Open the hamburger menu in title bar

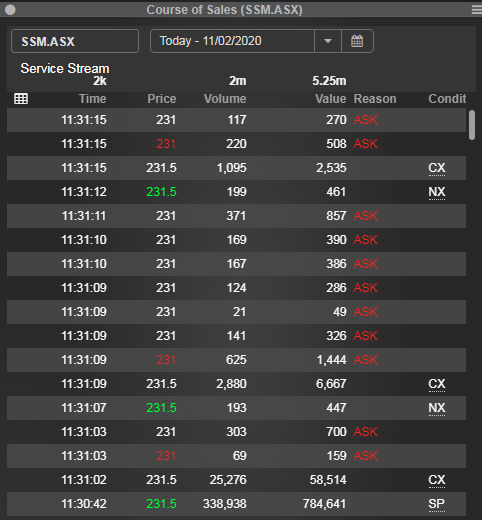[477, 10]
